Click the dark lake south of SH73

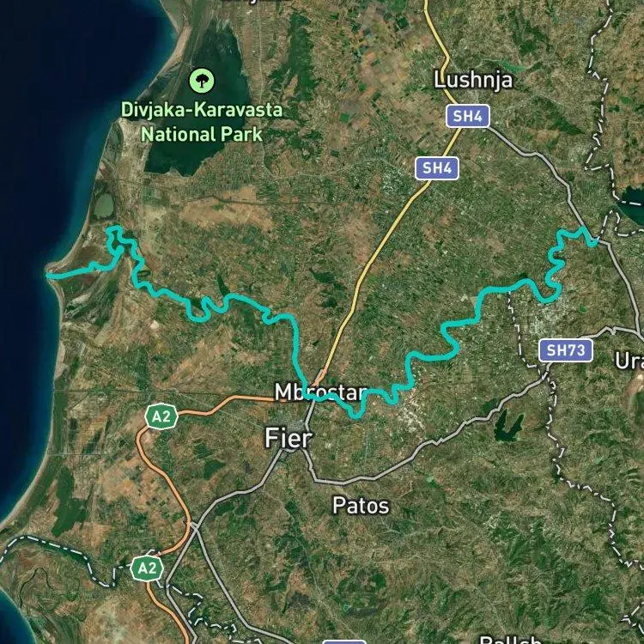(507, 425)
